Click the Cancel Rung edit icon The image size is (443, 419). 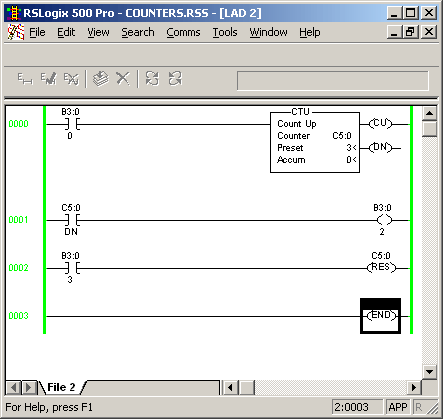71,79
